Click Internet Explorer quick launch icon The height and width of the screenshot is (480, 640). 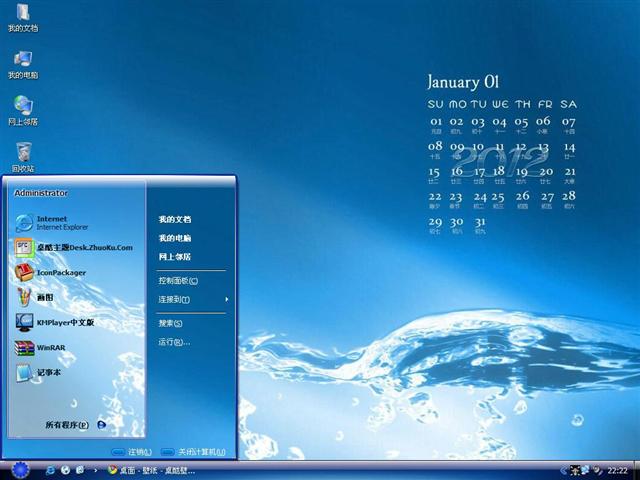tap(51, 470)
